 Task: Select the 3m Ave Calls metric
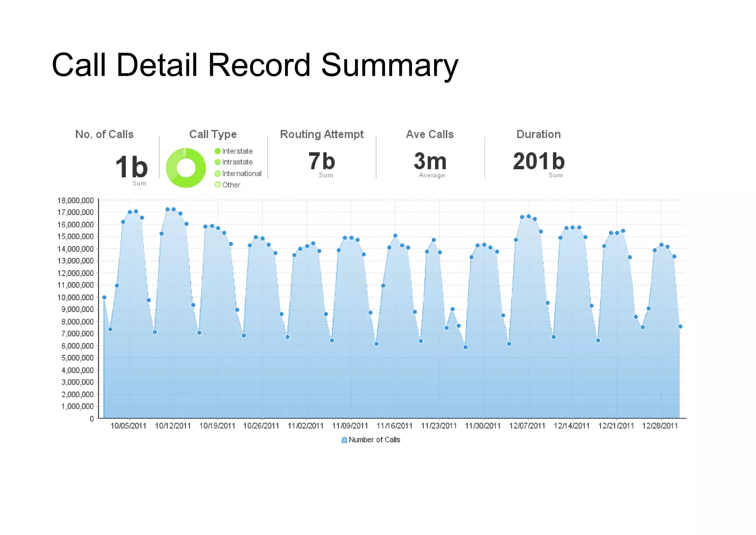(x=430, y=161)
